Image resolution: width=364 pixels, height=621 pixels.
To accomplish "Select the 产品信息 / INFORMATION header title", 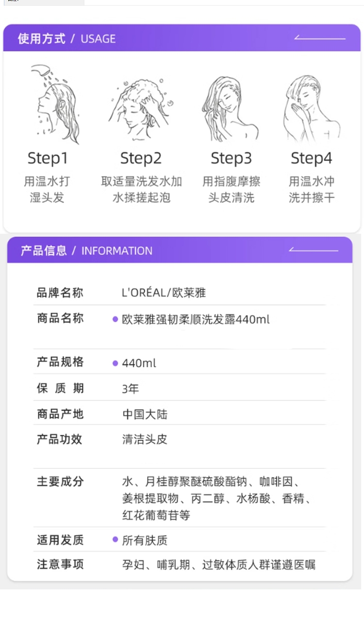I will tap(86, 251).
